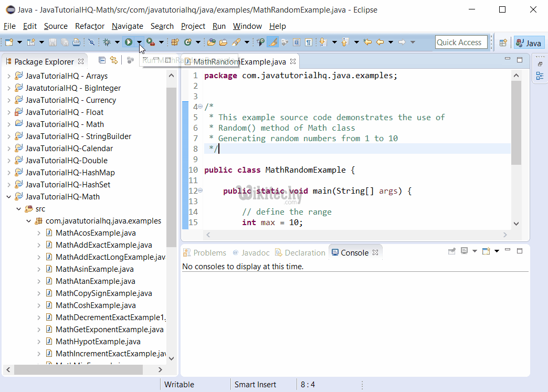Screen dimensions: 548x392
Task: Collapse the JavaTutorialHQ-Math project node
Action: (x=9, y=196)
